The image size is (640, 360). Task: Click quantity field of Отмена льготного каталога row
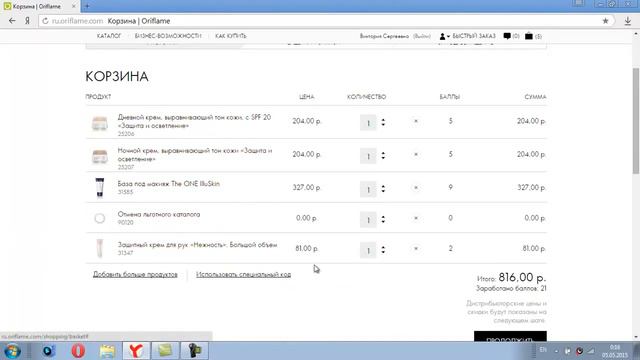click(x=368, y=220)
